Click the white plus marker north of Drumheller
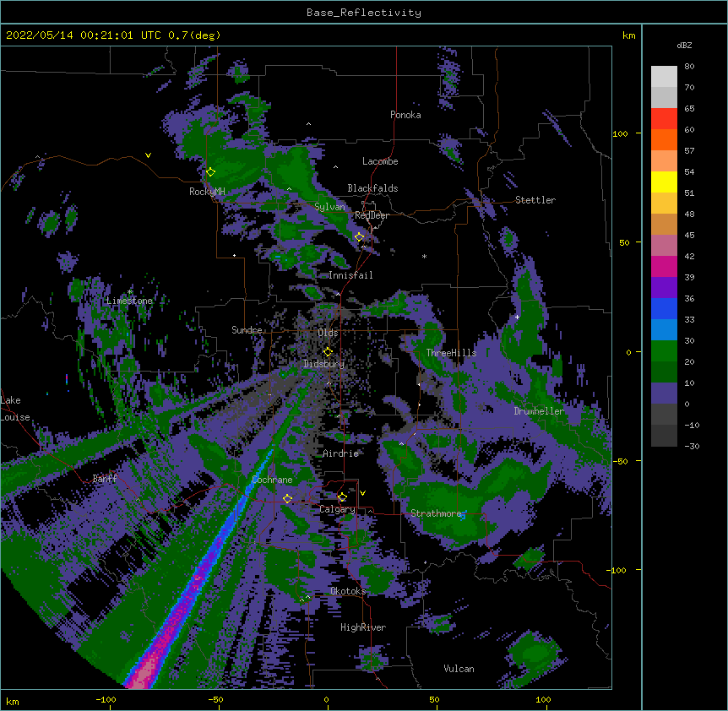Image resolution: width=728 pixels, height=711 pixels. tap(517, 317)
